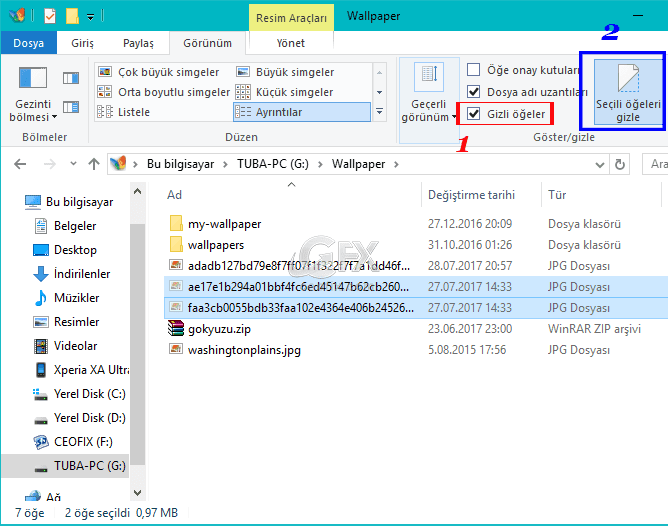Open the Geçerli görünüm dropdown
Image resolution: width=668 pixels, height=526 pixels.
(429, 101)
